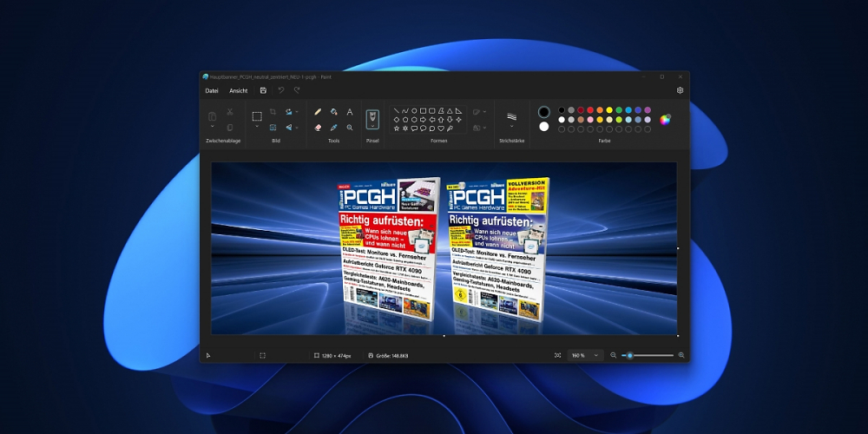Viewport: 868px width, 434px height.
Task: Open the Datei menu
Action: [212, 91]
